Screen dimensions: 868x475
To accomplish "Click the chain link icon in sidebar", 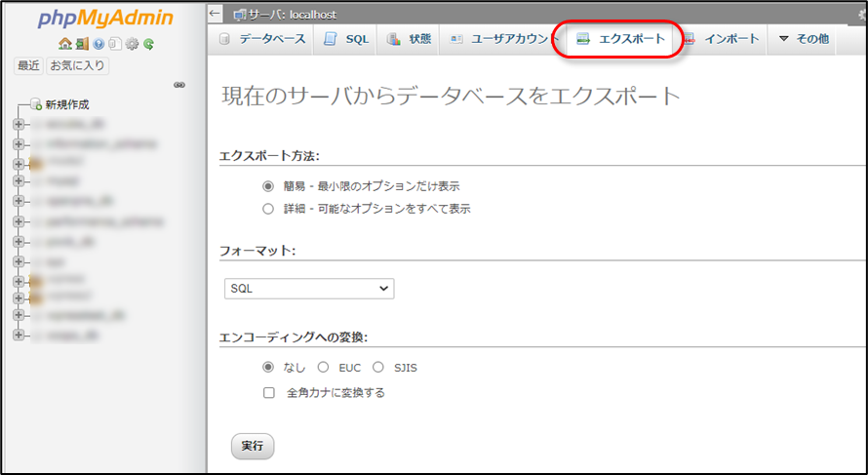I will pos(178,86).
